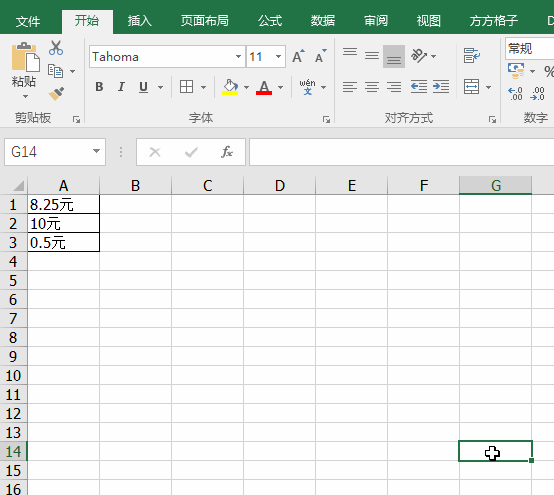This screenshot has height=495, width=554.
Task: Expand the Name Box dropdown arrow
Action: coord(96,151)
